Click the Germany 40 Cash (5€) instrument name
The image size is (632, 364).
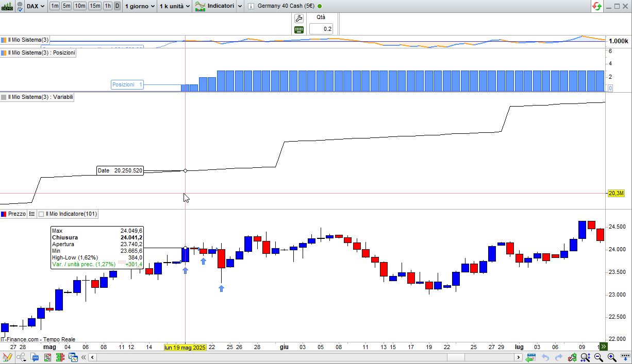point(286,6)
